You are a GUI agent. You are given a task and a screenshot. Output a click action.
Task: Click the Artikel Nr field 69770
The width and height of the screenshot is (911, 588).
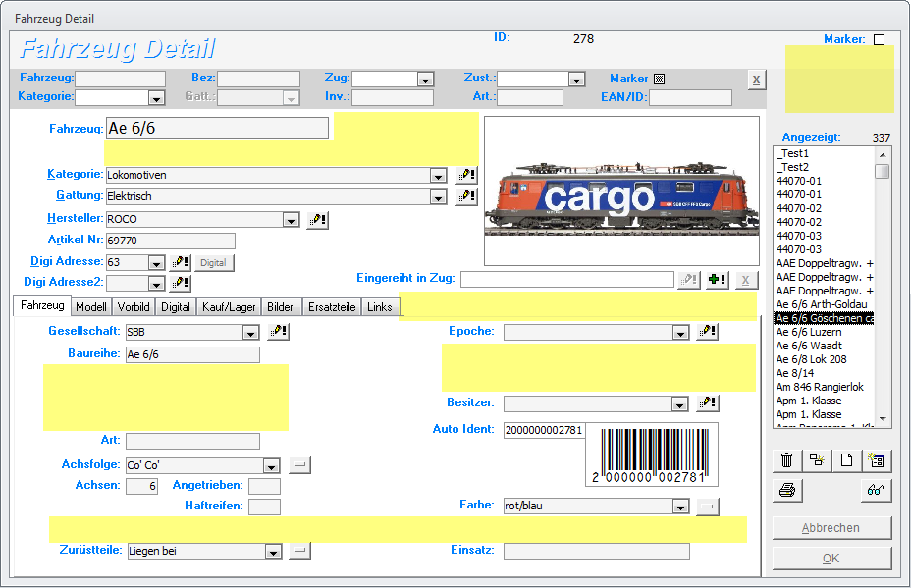[x=171, y=241]
